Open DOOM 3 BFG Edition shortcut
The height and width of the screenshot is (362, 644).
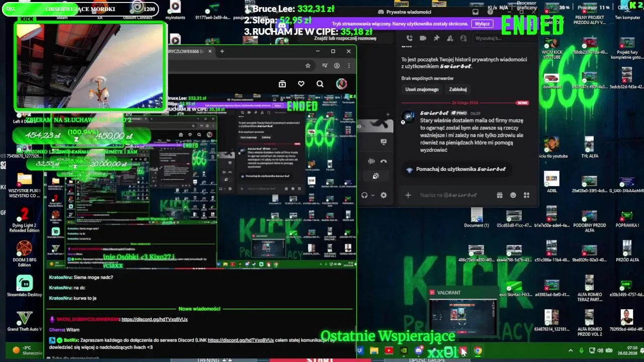tap(24, 253)
